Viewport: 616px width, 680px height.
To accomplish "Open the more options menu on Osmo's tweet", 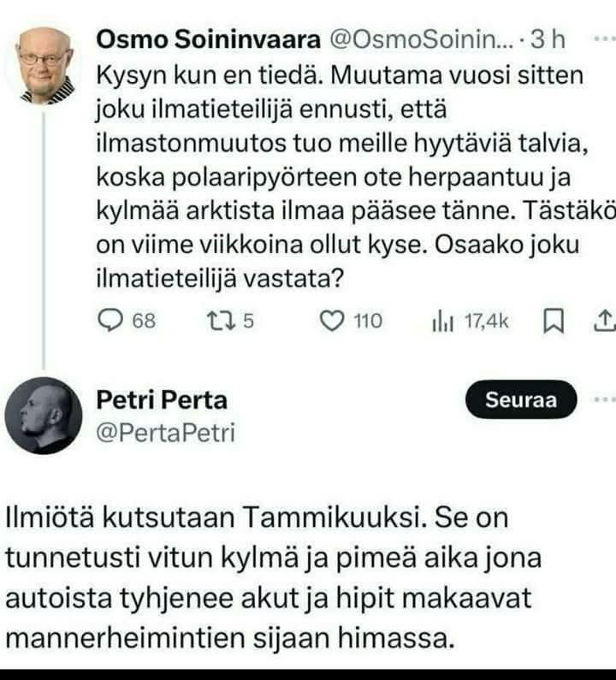I will point(603,39).
